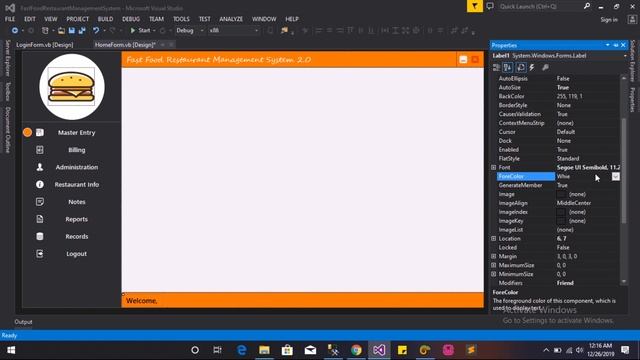Click the Records database icon
Viewport: 640px width, 360px height.
pos(40,236)
